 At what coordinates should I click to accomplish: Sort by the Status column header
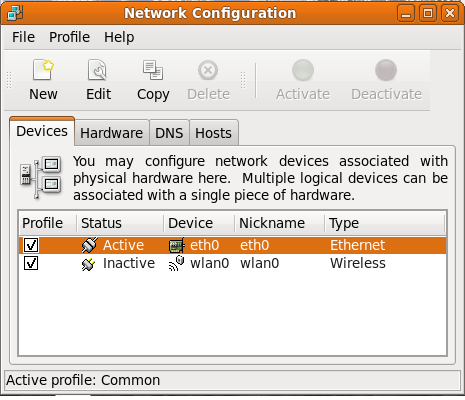coord(120,223)
